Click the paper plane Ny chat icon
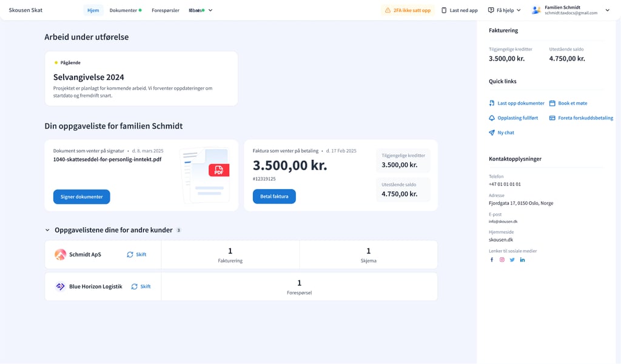The image size is (621, 364). pos(492,133)
